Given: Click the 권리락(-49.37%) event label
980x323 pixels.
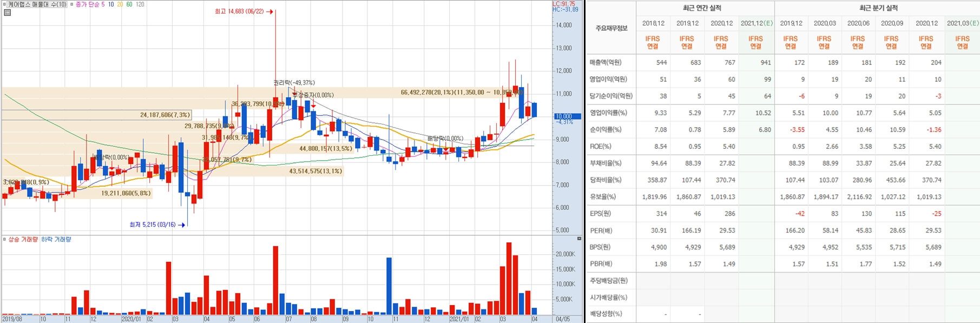Looking at the screenshot, I should coord(294,83).
